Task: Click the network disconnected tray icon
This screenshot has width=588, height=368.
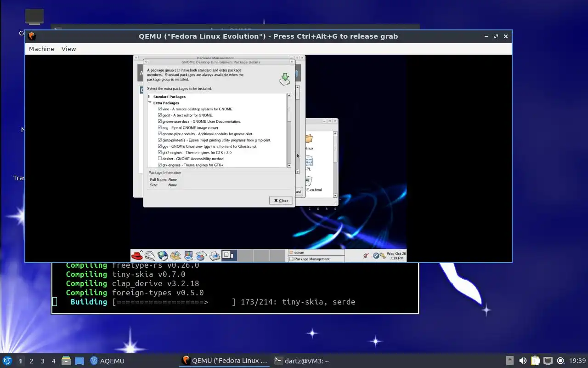Action: [x=366, y=256]
